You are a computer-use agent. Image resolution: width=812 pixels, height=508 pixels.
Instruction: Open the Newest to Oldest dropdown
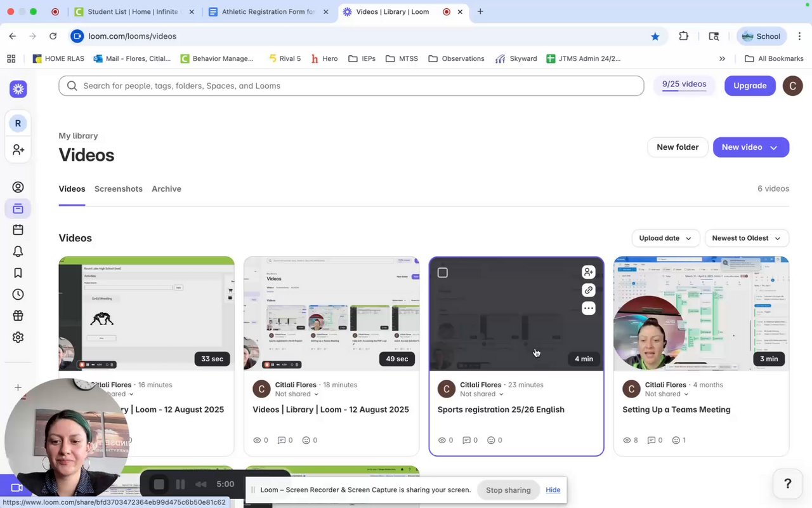point(747,238)
